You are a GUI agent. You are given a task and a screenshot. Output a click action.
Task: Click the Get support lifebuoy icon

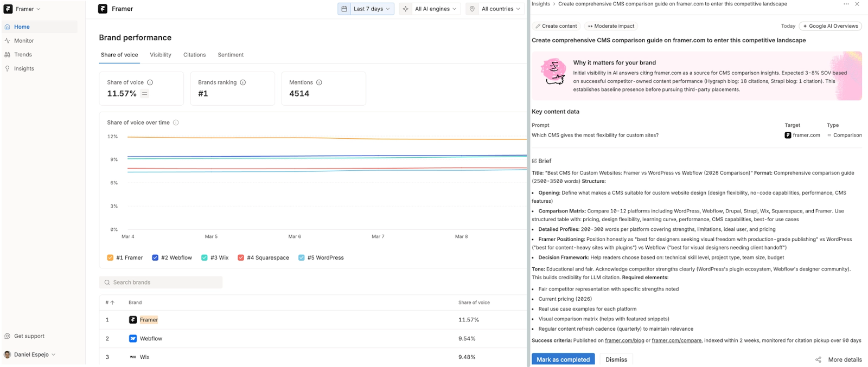coord(7,336)
